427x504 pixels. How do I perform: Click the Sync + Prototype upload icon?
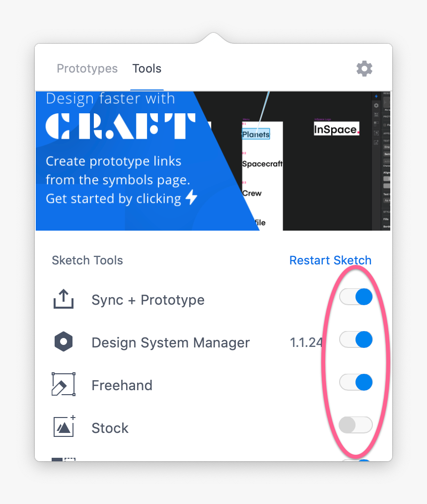63,299
